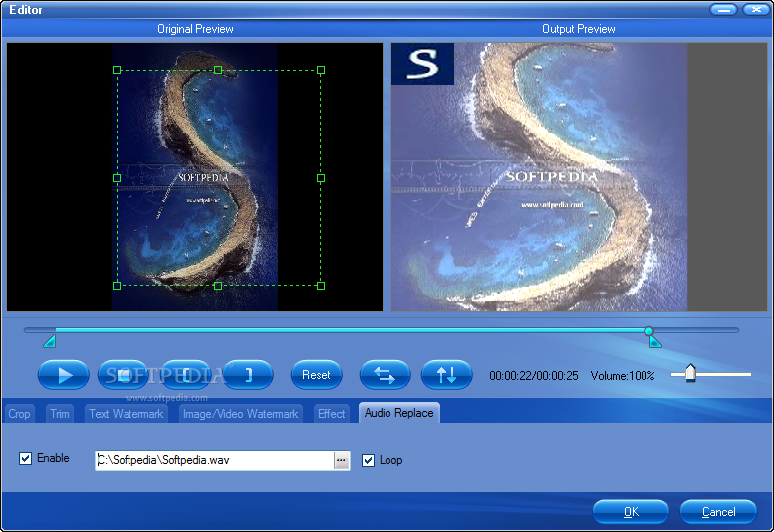774x532 pixels.
Task: Switch to the Text Watermark tab
Action: click(126, 414)
